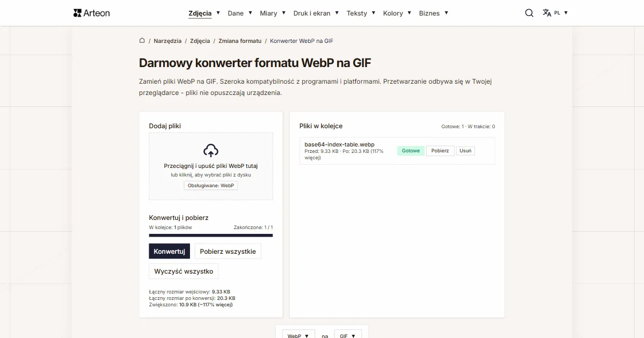
Task: Click the 'Zakończone: 1 / 1' text
Action: pos(253,227)
